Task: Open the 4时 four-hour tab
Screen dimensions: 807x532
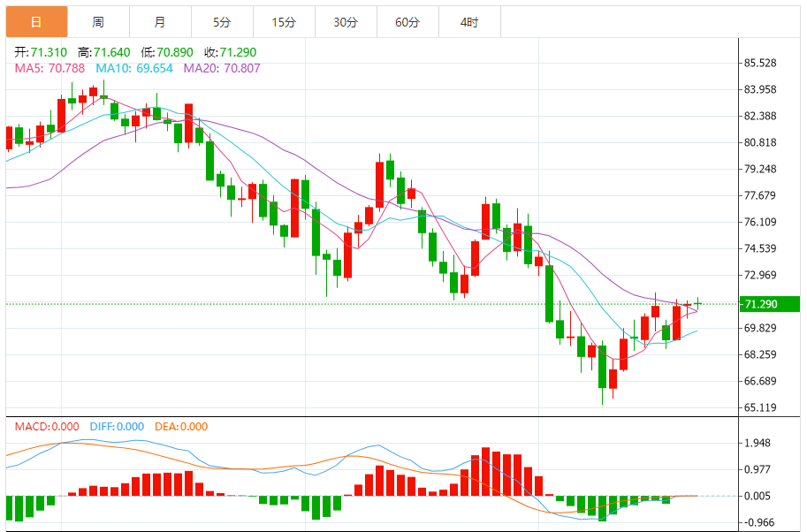Action: [x=469, y=22]
